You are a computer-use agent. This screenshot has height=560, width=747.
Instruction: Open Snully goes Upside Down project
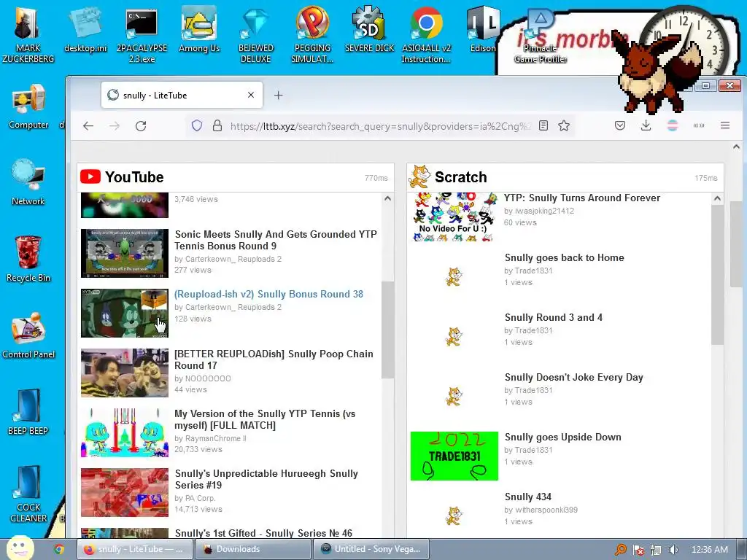tap(562, 437)
